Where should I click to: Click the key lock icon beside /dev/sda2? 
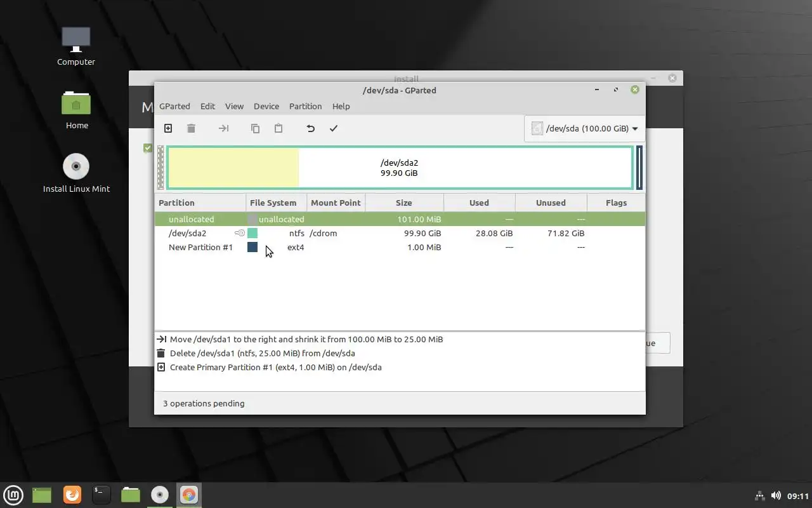pyautogui.click(x=240, y=233)
